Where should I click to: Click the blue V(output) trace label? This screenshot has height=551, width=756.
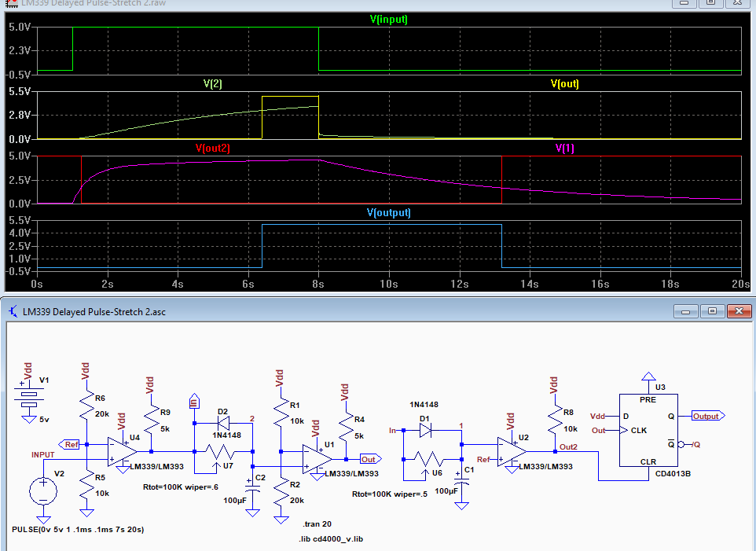[x=388, y=212]
